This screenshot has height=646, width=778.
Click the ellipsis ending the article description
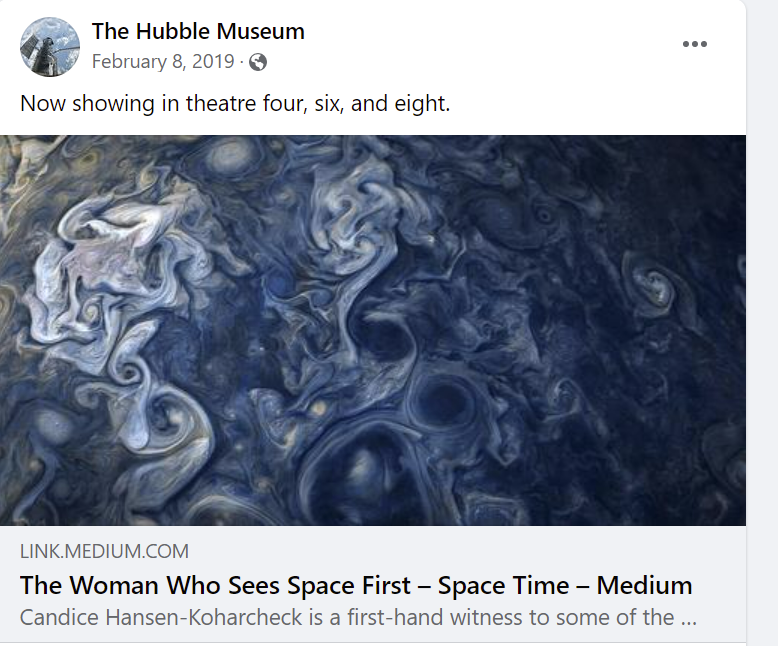tap(689, 619)
